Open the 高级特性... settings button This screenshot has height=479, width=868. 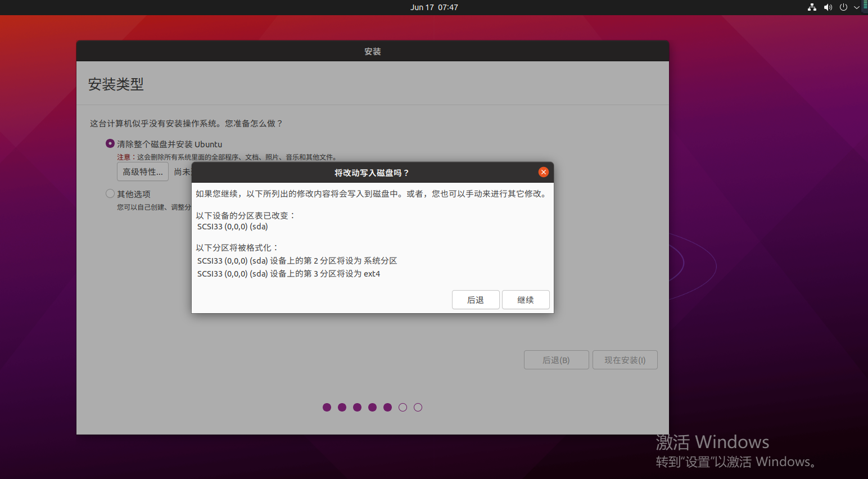click(142, 171)
